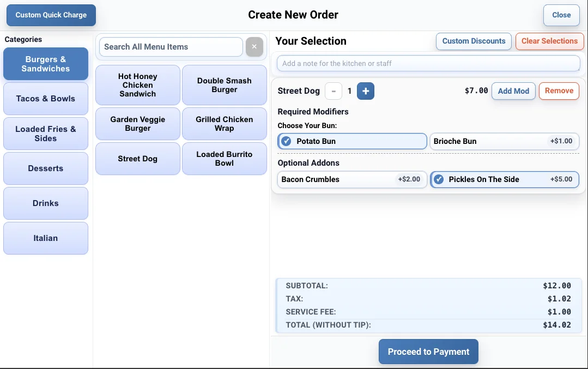Pick the Garden Veggie Burger item
This screenshot has height=369, width=588.
pos(138,124)
